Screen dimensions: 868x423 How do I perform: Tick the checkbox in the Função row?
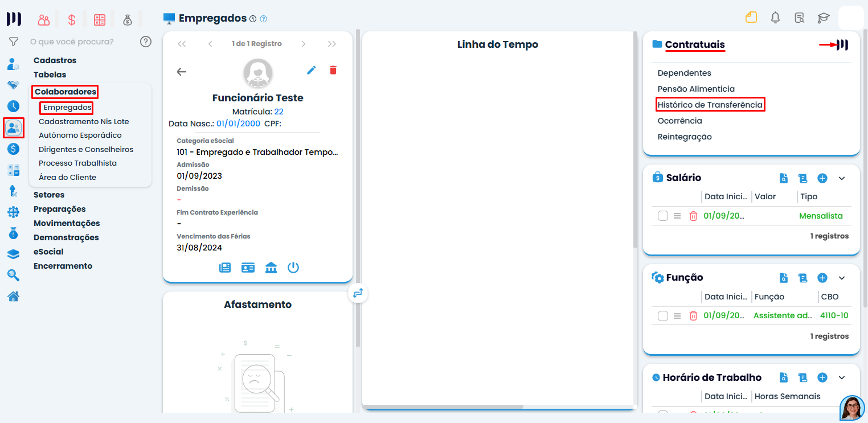pos(663,316)
